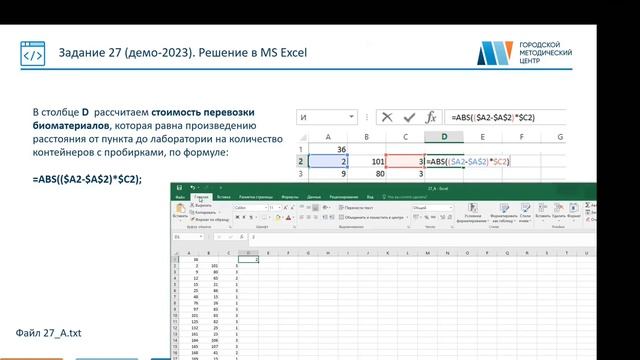Select enlarged column header F
640x360 pixels.
(521, 137)
